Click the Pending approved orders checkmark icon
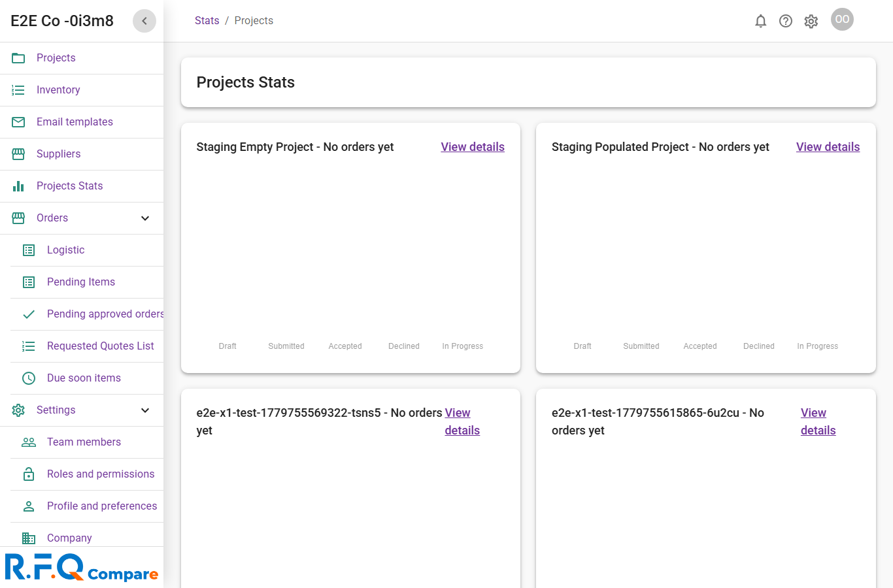The image size is (893, 588). pos(29,314)
